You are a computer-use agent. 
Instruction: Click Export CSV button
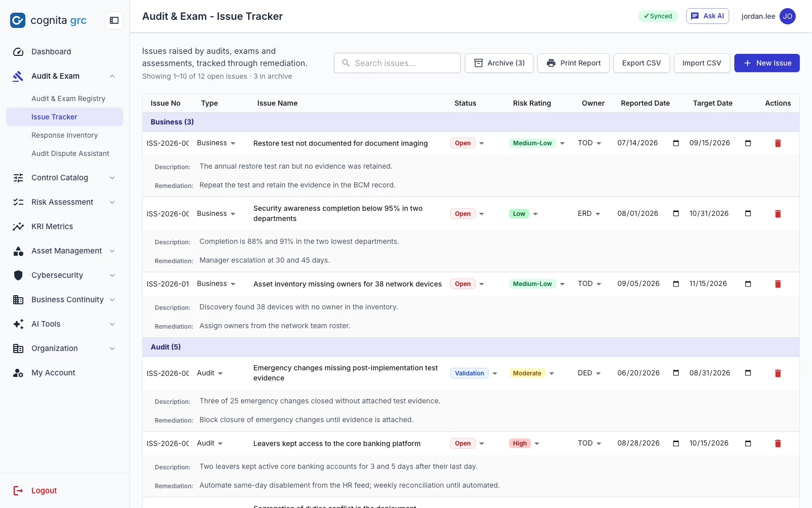point(641,63)
